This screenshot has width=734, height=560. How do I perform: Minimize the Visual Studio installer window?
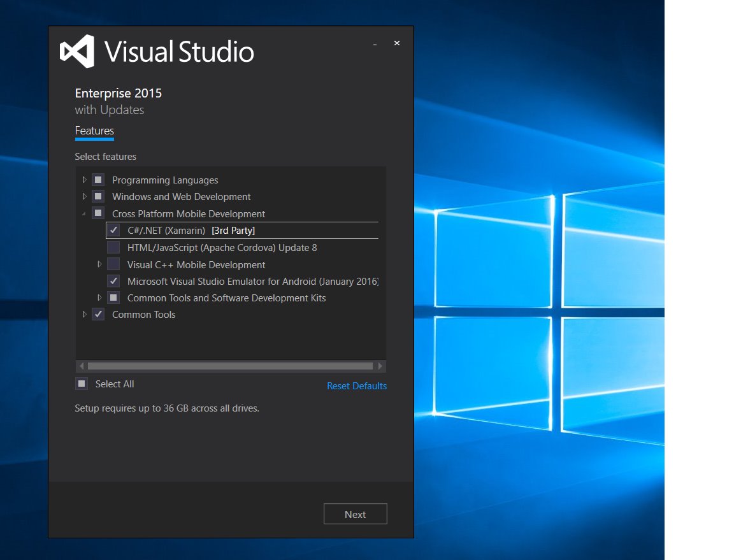[x=375, y=43]
